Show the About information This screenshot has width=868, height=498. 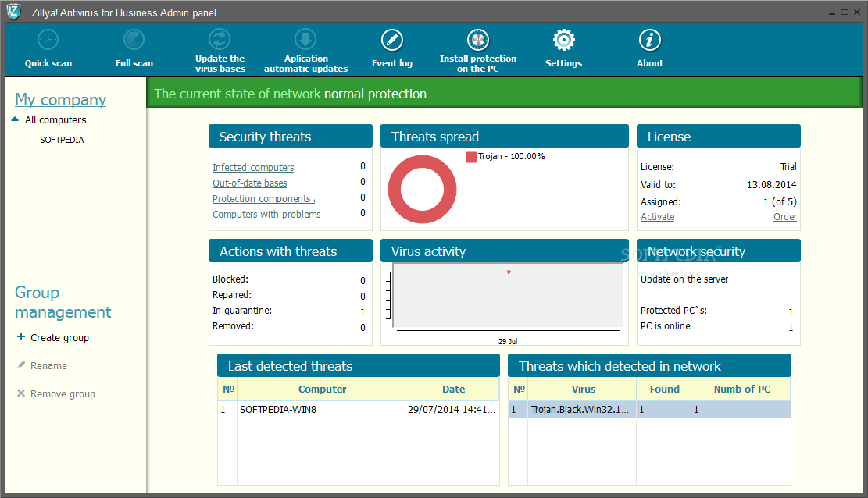(650, 48)
